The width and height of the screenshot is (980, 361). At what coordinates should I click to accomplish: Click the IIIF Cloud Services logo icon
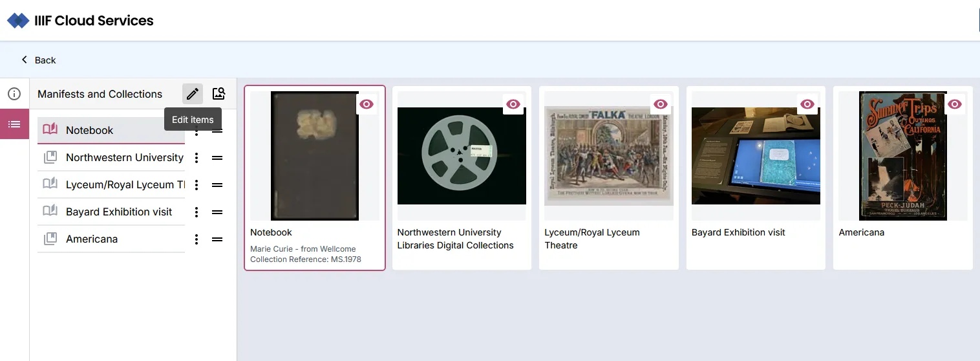(x=18, y=21)
